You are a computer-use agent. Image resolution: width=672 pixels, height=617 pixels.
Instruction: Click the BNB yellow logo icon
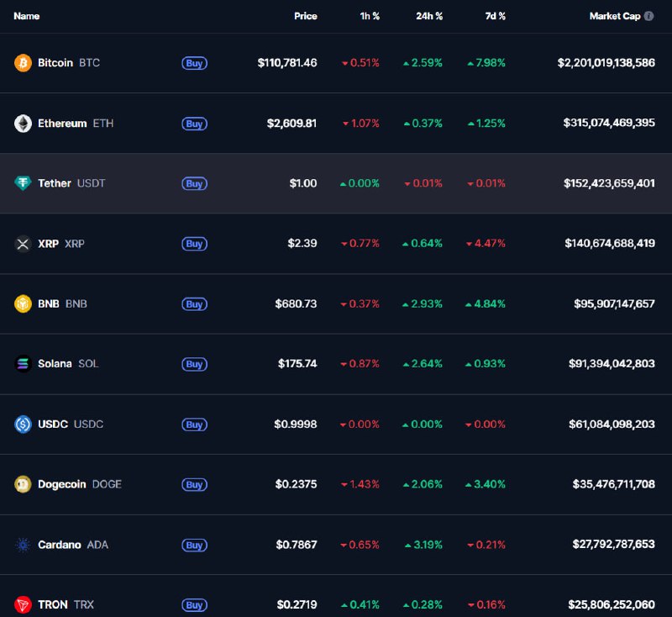click(x=23, y=304)
